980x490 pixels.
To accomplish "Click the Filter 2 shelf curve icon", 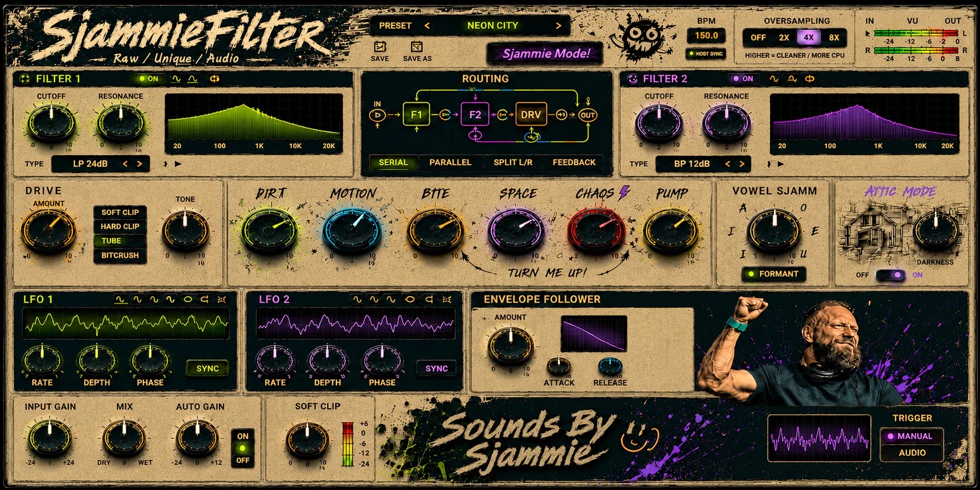I will click(x=792, y=79).
